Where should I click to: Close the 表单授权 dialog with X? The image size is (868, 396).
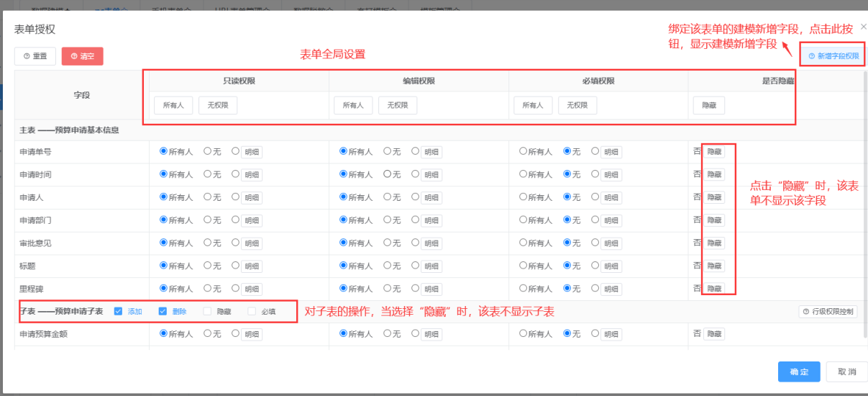coord(863,27)
